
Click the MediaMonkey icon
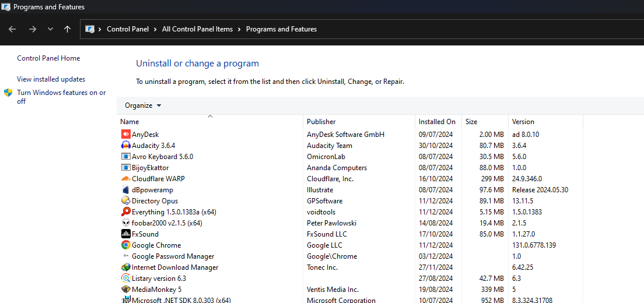point(125,290)
